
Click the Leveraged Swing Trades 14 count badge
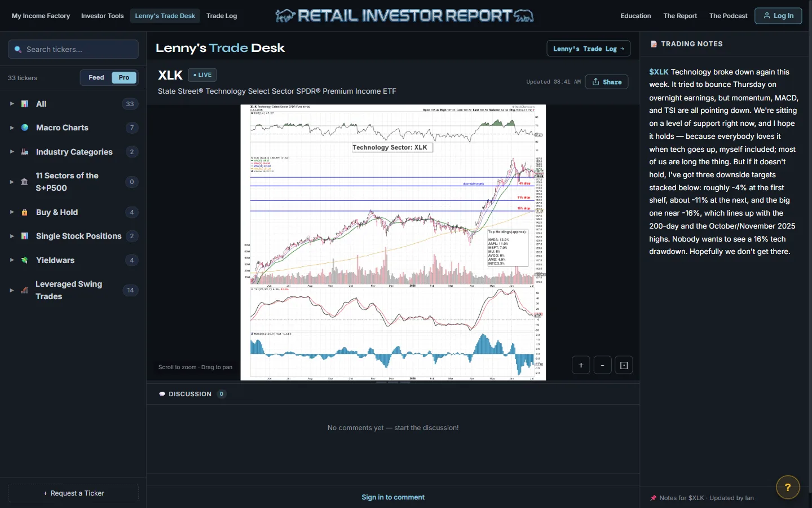click(130, 290)
